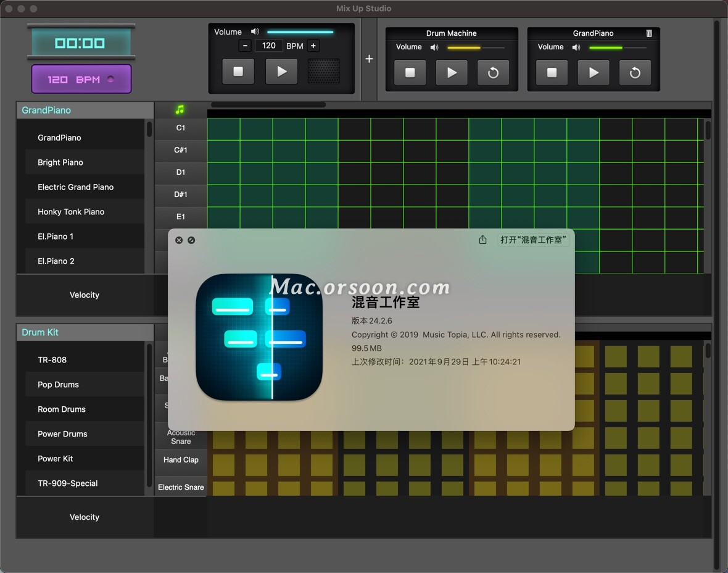Stop the Drum Machine track

point(410,72)
